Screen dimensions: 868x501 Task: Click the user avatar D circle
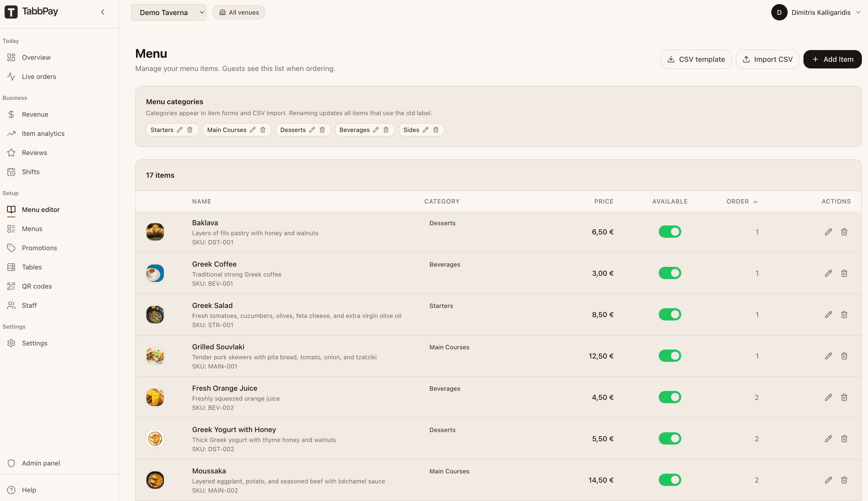[x=779, y=13]
